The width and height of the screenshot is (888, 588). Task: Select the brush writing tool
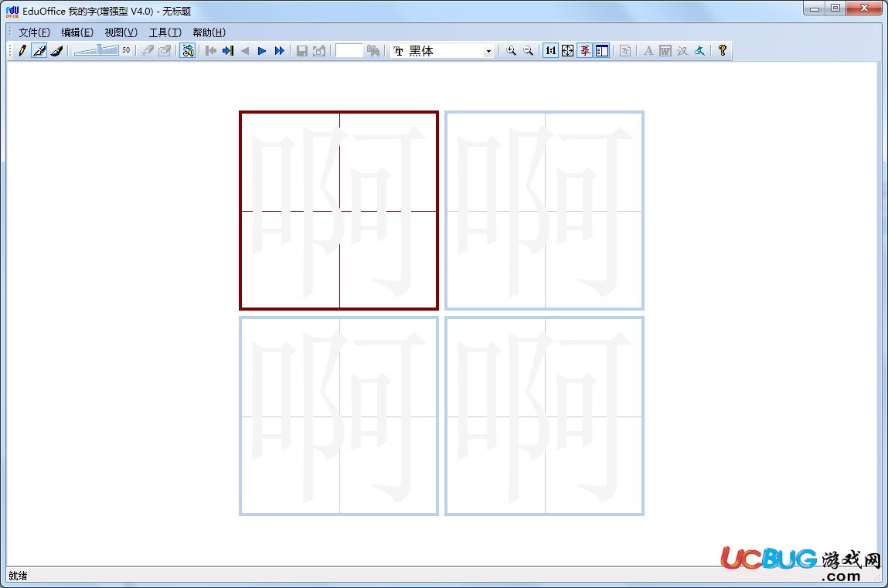coord(56,51)
